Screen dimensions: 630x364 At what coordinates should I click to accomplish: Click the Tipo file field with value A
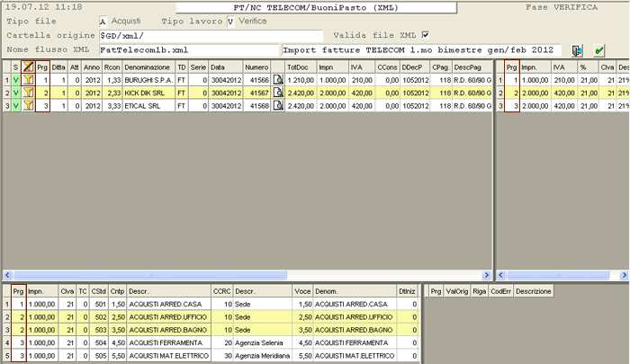(x=103, y=22)
